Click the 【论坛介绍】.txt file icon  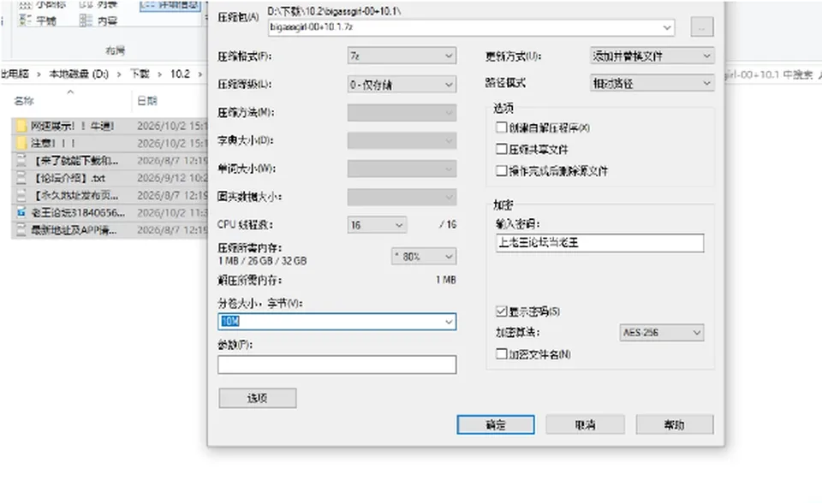21,178
